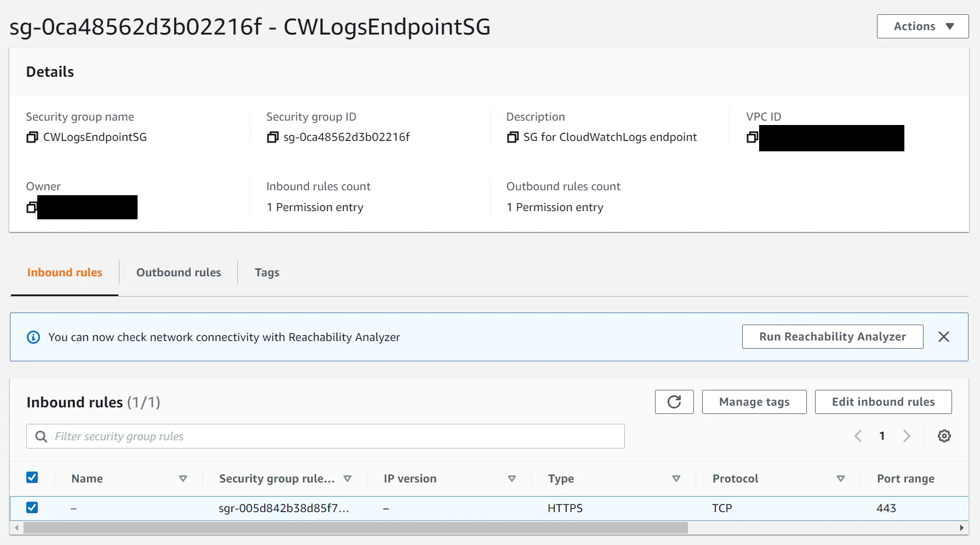
Task: Select page 1 in pagination
Action: pos(882,436)
